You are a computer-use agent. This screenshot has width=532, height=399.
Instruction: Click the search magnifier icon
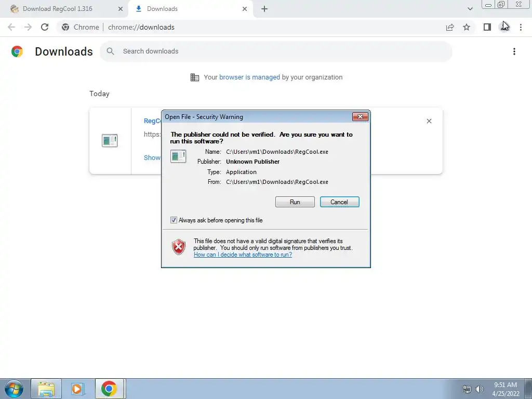click(x=110, y=51)
